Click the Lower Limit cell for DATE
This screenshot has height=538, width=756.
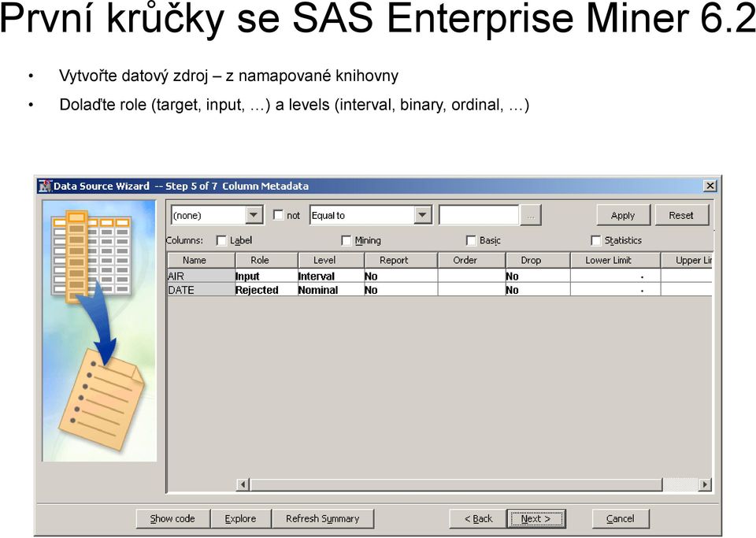[615, 290]
